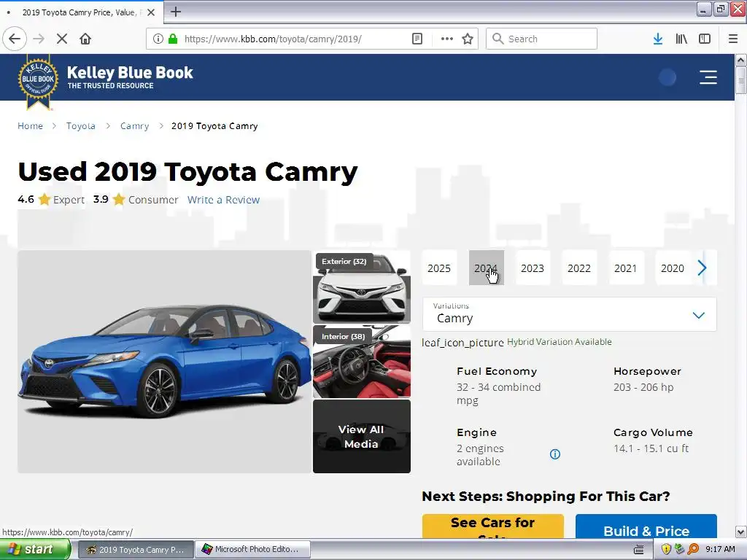Click the green secure connection padlock

173,39
